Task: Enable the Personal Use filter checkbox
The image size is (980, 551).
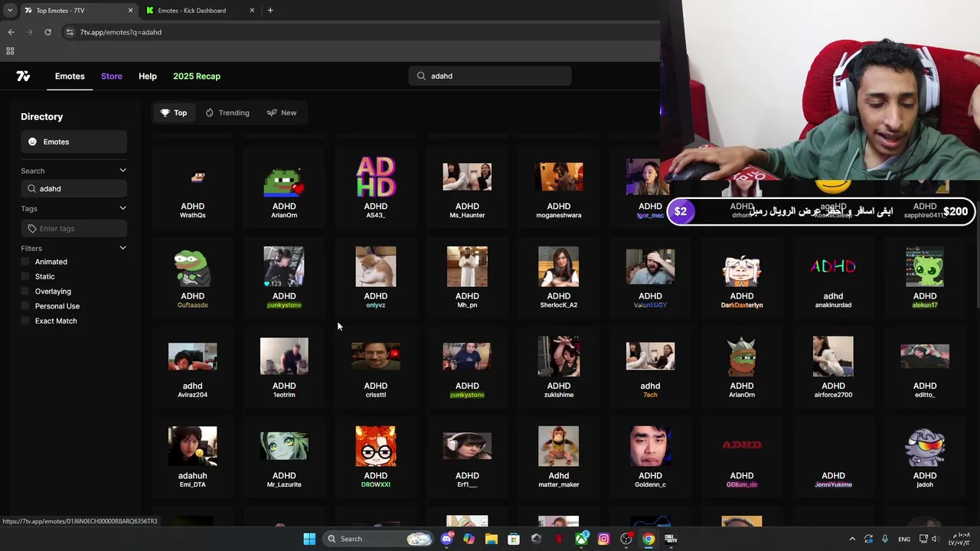Action: click(25, 306)
